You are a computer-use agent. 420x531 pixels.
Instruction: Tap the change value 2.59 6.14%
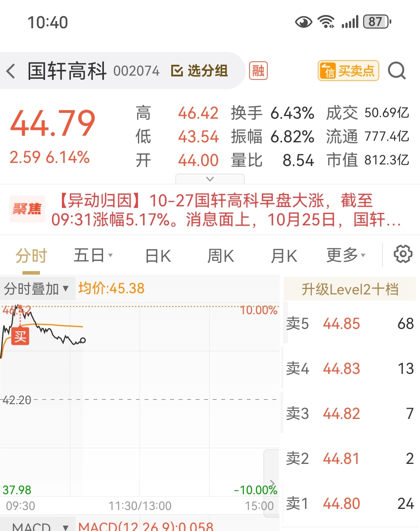[50, 157]
